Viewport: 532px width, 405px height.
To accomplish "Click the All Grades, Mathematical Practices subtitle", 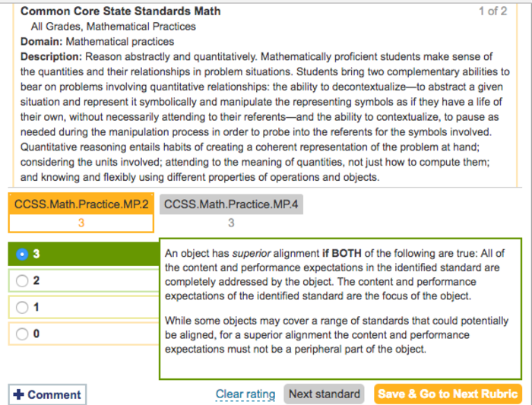I will pos(113,27).
